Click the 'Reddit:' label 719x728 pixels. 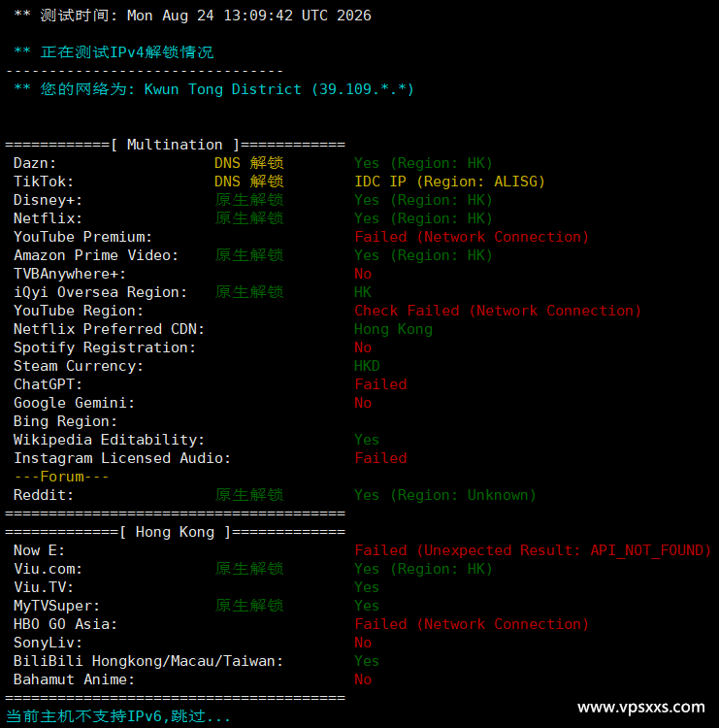[x=44, y=495]
